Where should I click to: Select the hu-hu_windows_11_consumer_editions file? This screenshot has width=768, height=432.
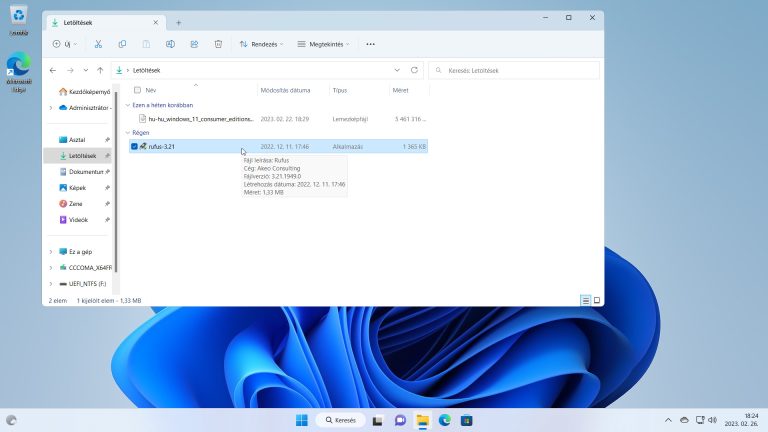click(x=278, y=119)
